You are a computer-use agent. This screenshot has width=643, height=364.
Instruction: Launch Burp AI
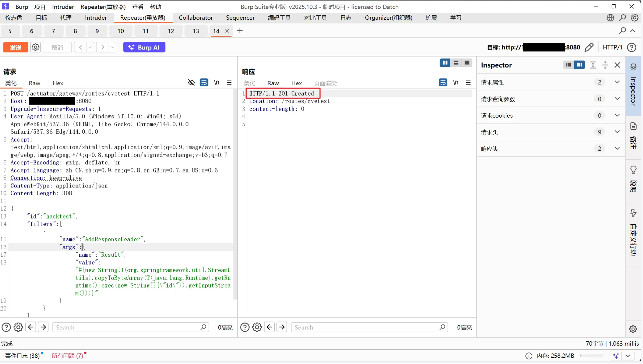(144, 47)
